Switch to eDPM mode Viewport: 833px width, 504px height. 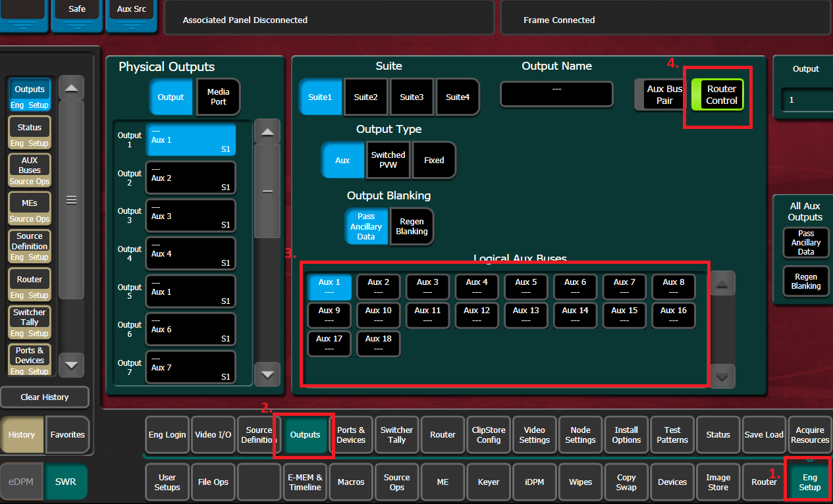pos(22,482)
